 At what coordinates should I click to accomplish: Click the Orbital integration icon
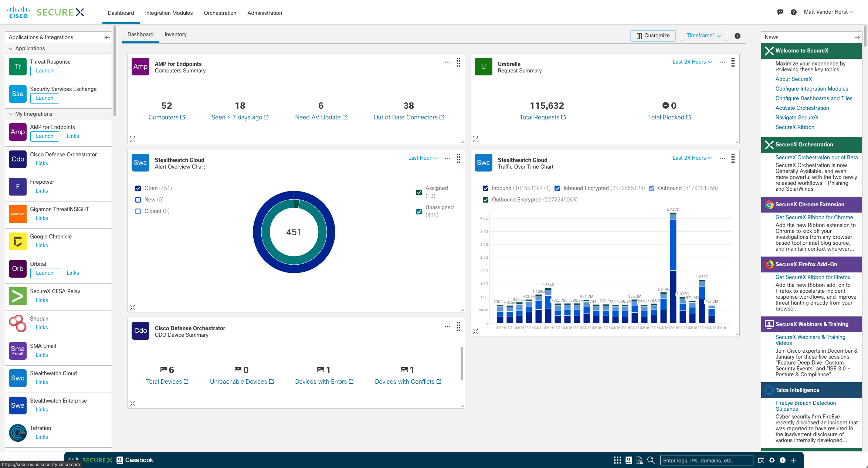(x=17, y=269)
